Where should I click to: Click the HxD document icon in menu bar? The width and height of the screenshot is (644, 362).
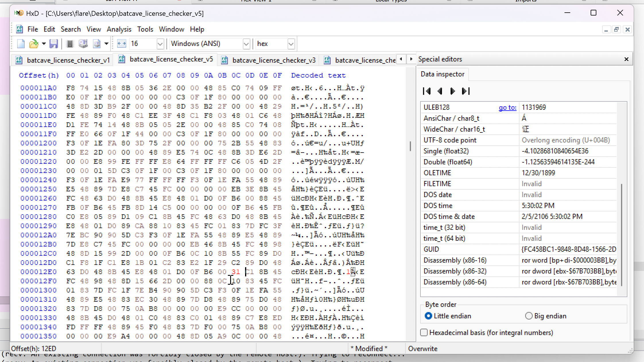click(x=20, y=29)
